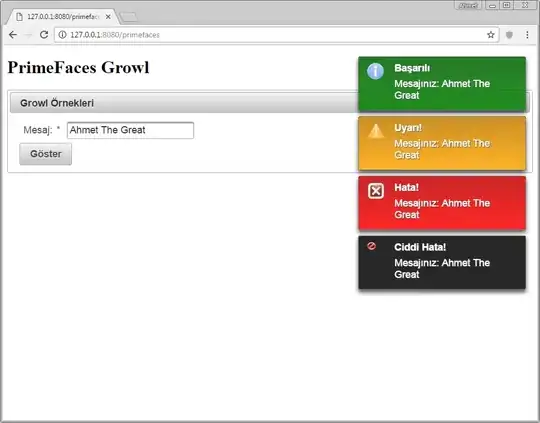The image size is (540, 423).
Task: Click the blue info icon in Başarılı growl
Action: [x=375, y=71]
